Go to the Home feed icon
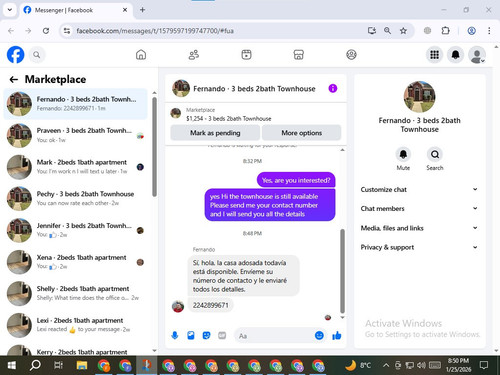Screen dimensions: 500x375 coord(141,55)
